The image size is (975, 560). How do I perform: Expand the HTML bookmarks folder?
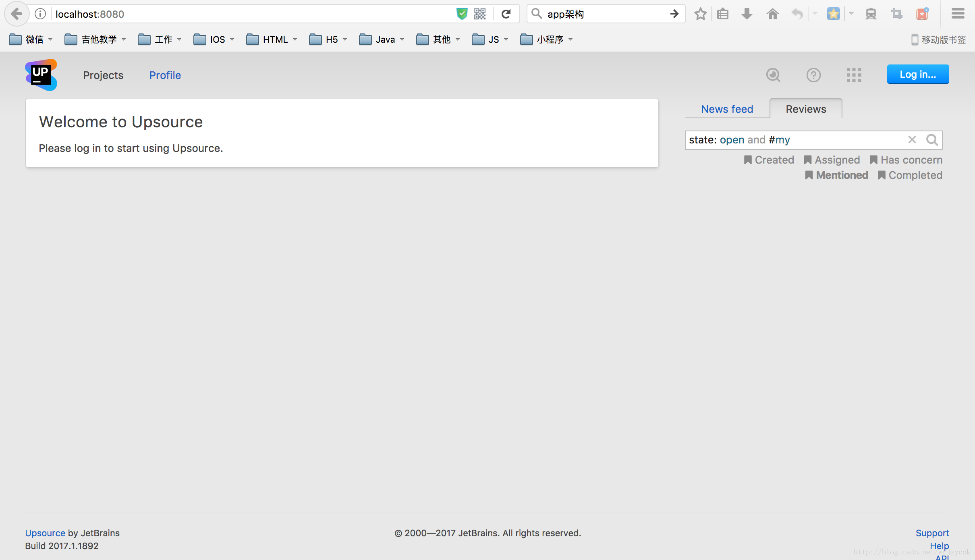(x=272, y=39)
